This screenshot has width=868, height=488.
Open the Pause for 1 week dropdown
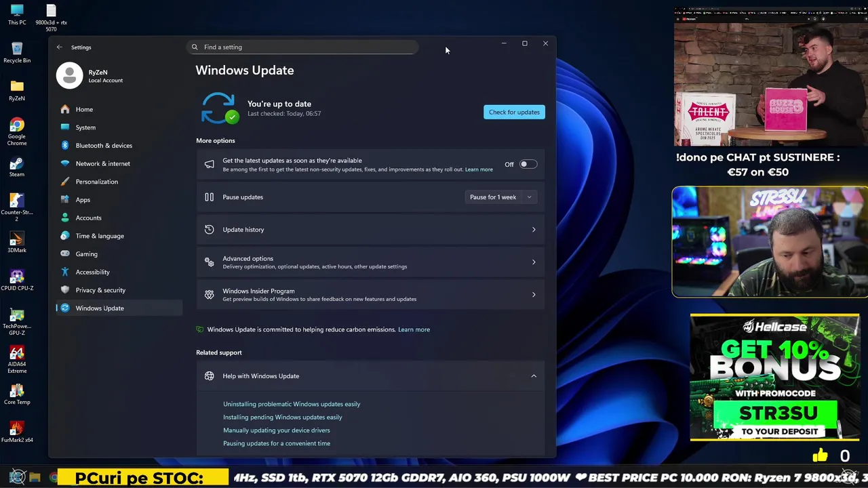501,197
